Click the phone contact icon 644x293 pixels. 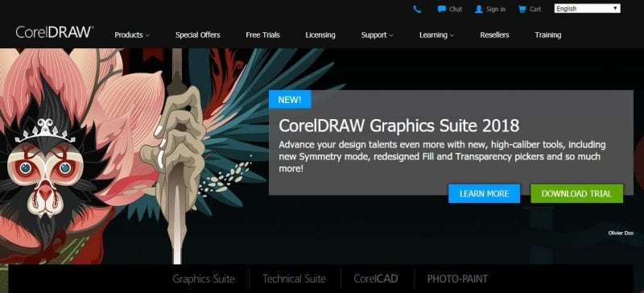tap(417, 9)
